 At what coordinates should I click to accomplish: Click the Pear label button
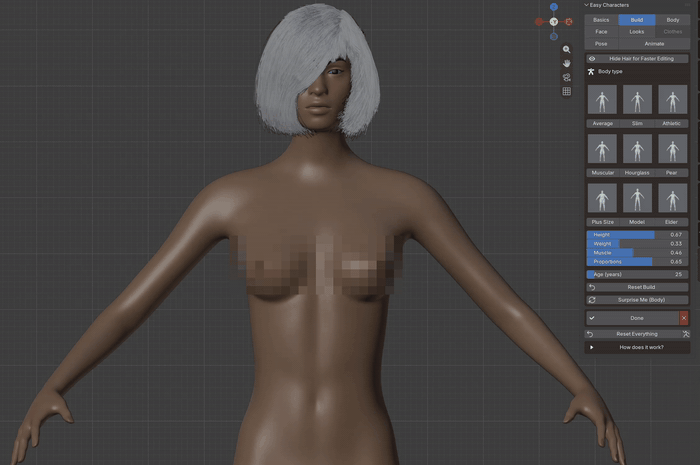coord(671,173)
